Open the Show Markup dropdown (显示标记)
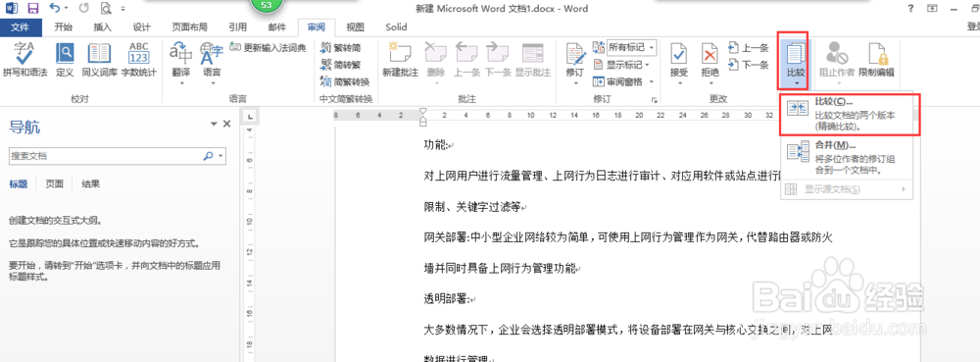Image resolution: width=980 pixels, height=362 pixels. click(623, 65)
